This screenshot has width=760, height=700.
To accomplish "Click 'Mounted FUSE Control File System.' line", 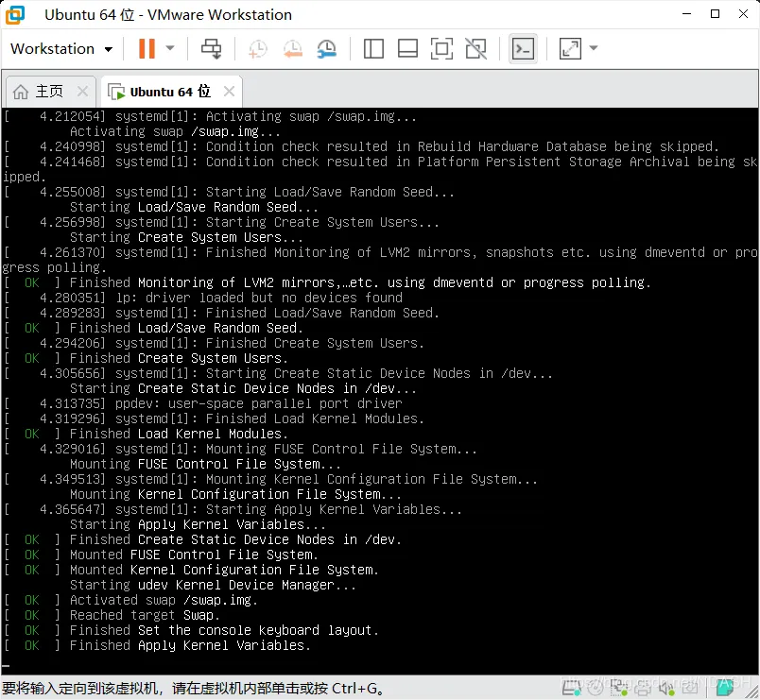I will click(x=194, y=555).
